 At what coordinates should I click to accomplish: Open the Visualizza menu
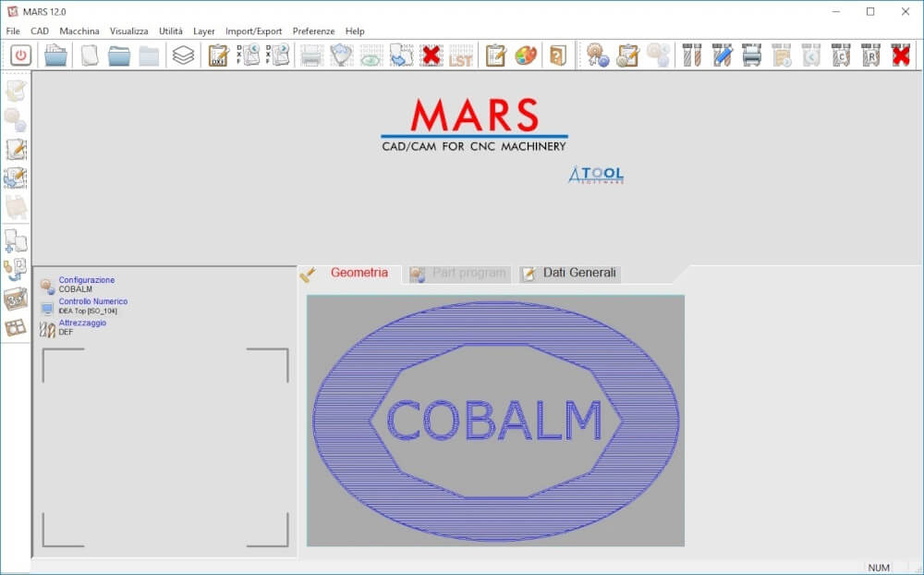(x=128, y=31)
